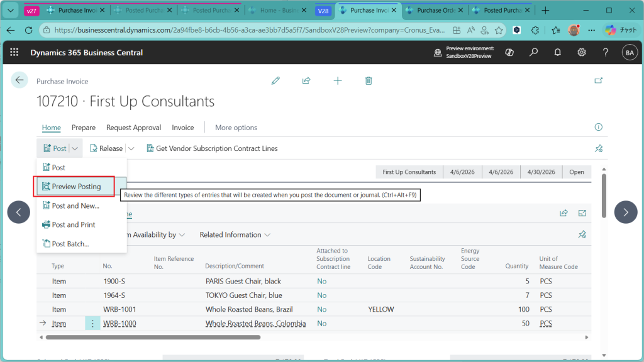Viewport: 644px width, 362px height.
Task: Expand the Release dropdown arrow
Action: click(x=131, y=148)
